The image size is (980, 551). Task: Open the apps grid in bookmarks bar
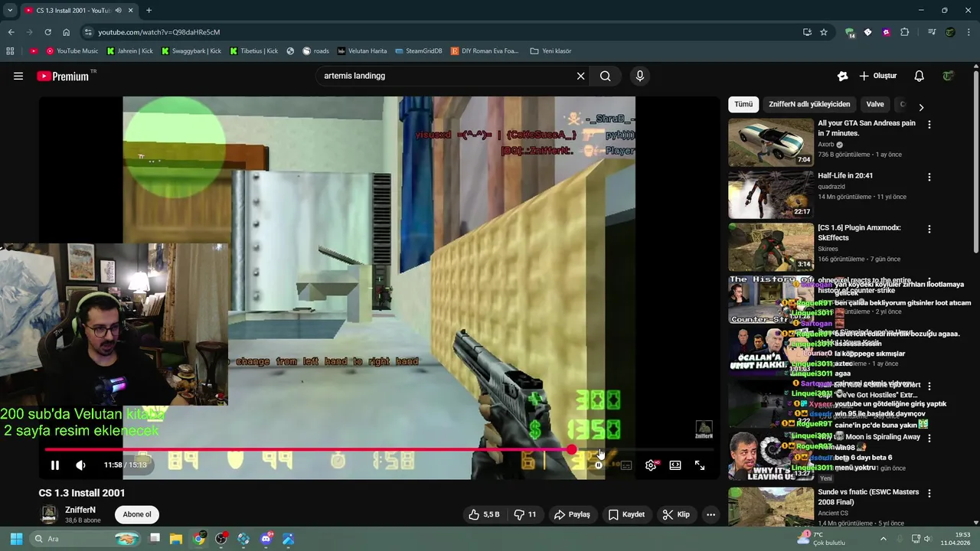coord(10,51)
